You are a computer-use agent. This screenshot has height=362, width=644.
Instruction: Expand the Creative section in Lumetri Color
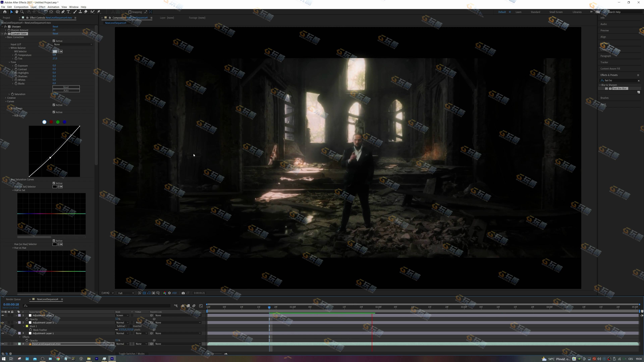[6, 98]
